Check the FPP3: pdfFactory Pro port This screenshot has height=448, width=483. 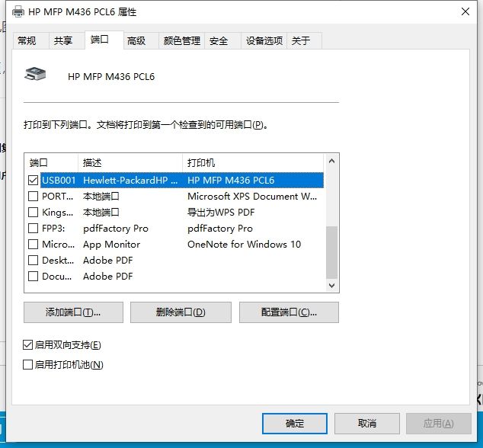[x=33, y=229]
